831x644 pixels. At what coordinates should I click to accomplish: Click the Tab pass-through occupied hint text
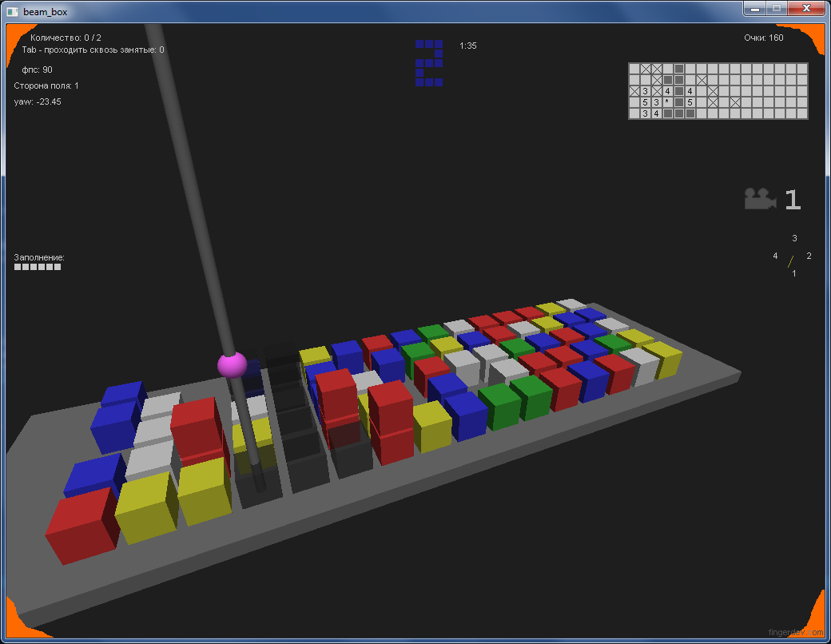93,50
